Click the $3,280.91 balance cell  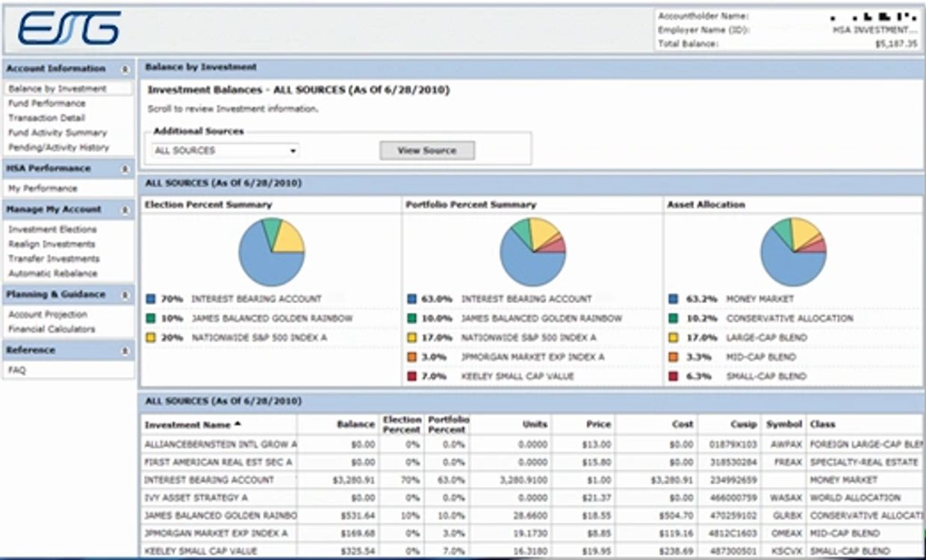[x=354, y=480]
